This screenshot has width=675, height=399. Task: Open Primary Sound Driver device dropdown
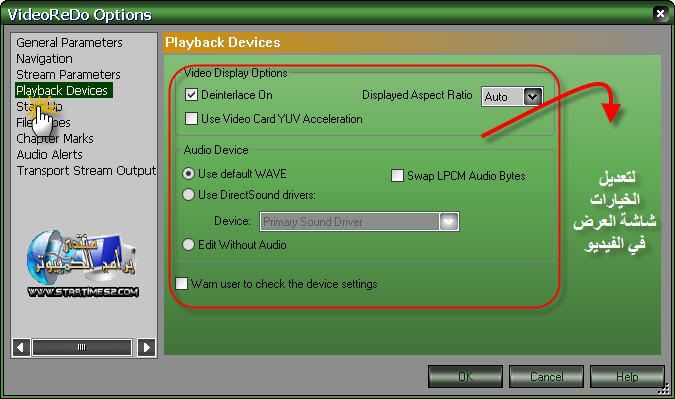coord(449,222)
